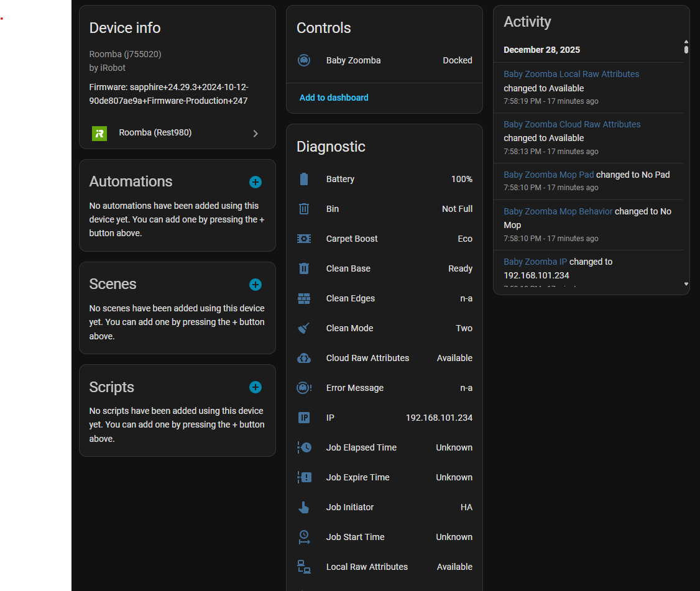Open Baby Zoomba Mop Pad activity link

(548, 175)
